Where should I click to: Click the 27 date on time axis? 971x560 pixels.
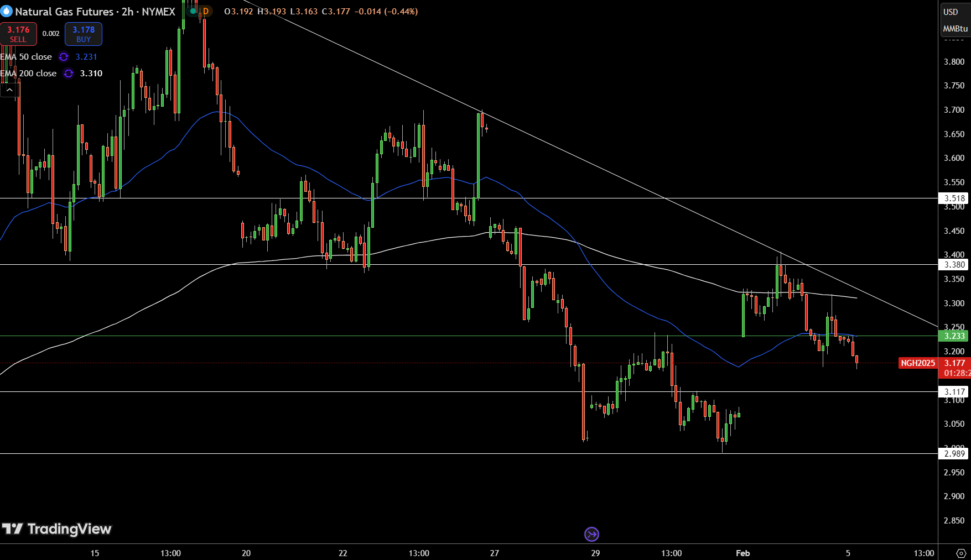point(495,553)
